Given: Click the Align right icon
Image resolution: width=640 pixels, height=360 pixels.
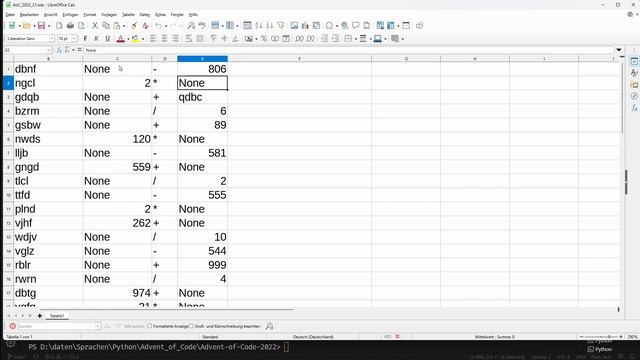Looking at the screenshot, I should tap(175, 38).
